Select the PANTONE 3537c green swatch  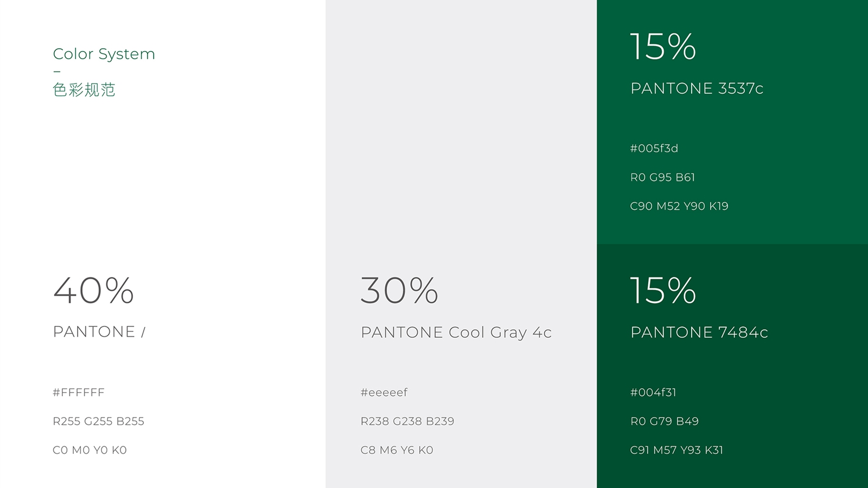[x=732, y=122]
